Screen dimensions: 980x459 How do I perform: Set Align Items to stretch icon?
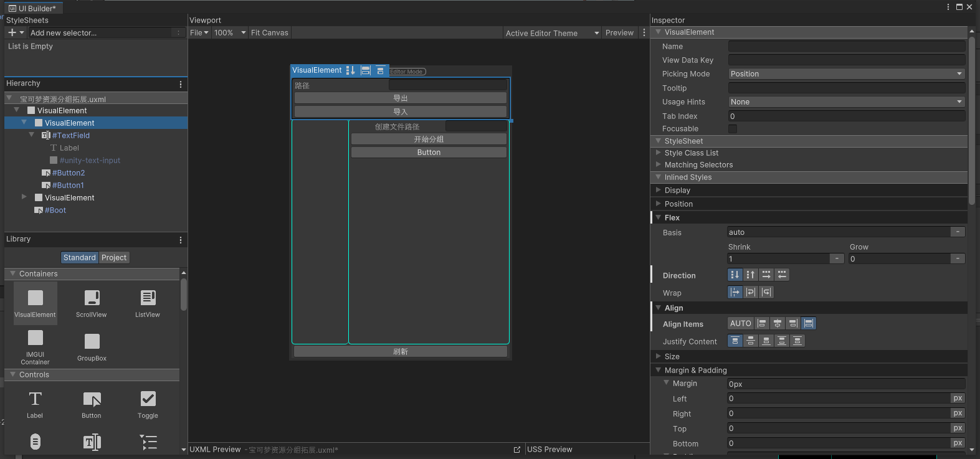809,323
